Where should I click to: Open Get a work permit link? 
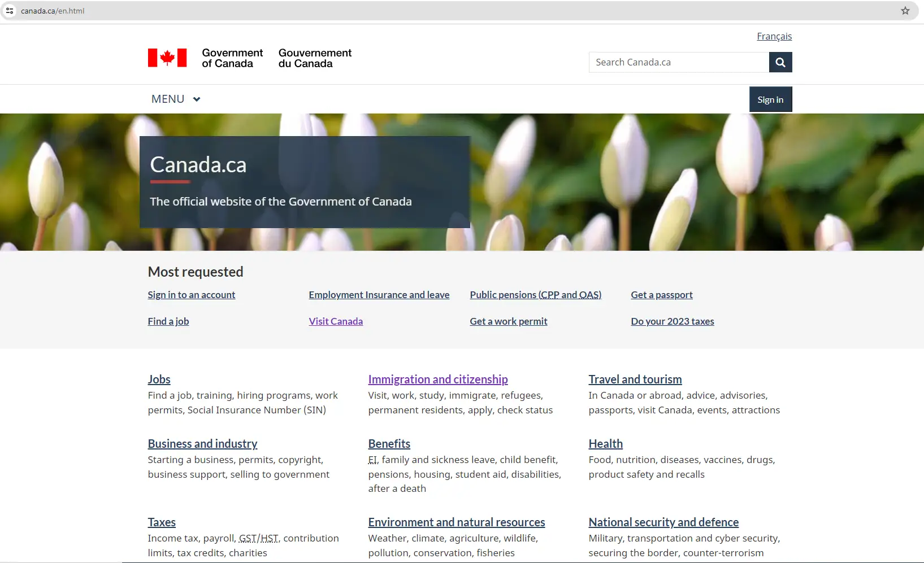pos(509,321)
